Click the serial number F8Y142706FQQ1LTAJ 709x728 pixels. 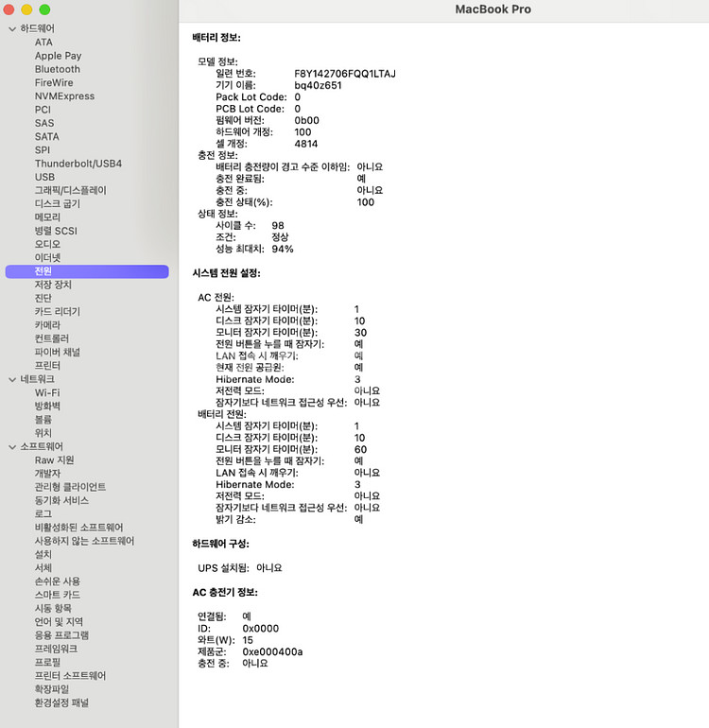point(345,74)
